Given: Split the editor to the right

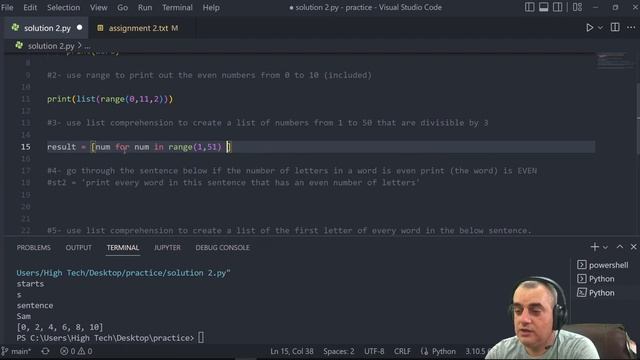Looking at the screenshot, I should click(x=615, y=27).
